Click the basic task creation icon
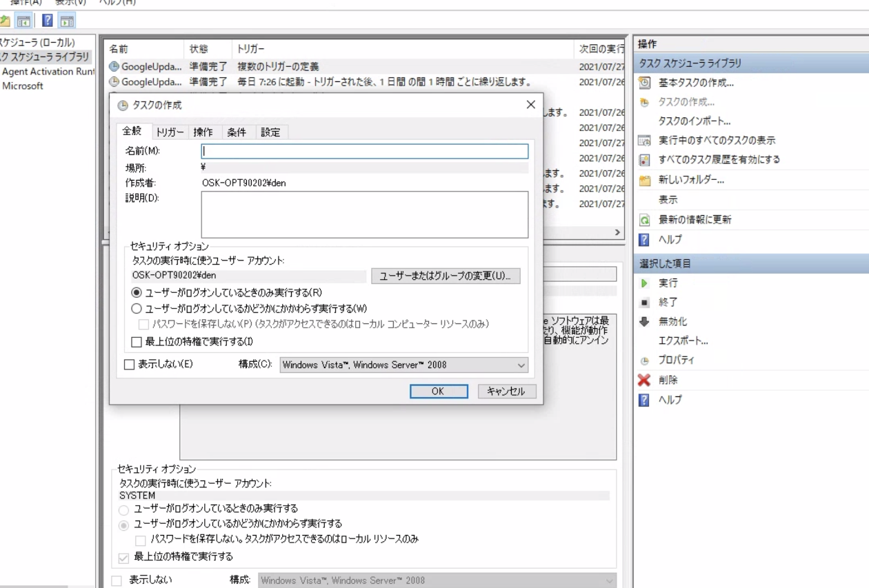The width and height of the screenshot is (869, 588). 644,83
